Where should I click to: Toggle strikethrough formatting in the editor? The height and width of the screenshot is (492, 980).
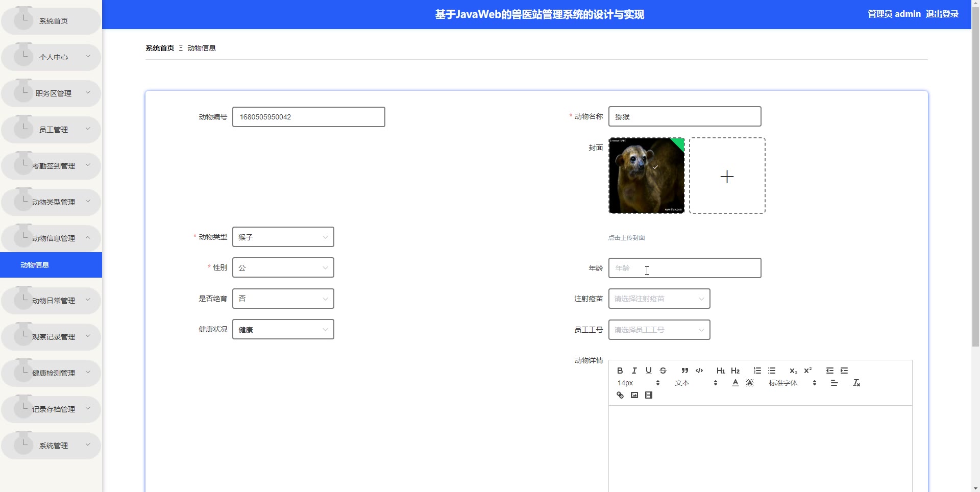pos(663,371)
